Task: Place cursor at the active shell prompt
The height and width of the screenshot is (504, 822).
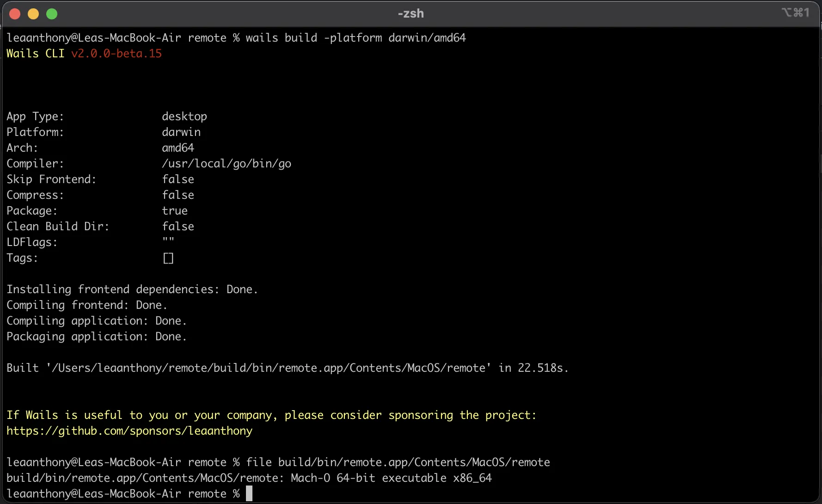Action: (x=249, y=493)
